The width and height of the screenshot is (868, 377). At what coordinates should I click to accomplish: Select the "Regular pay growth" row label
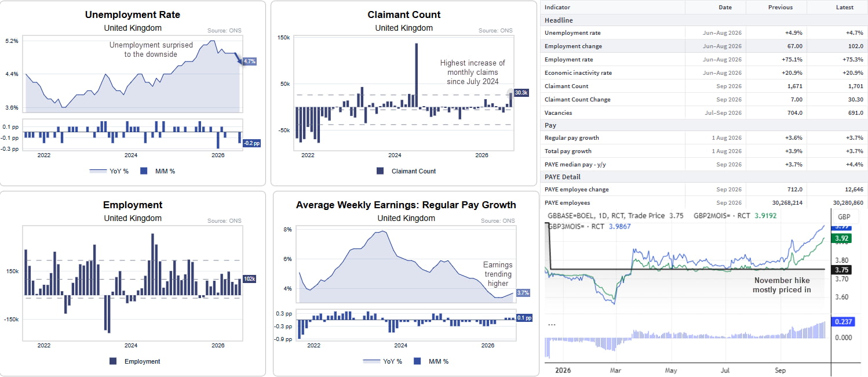coord(572,138)
